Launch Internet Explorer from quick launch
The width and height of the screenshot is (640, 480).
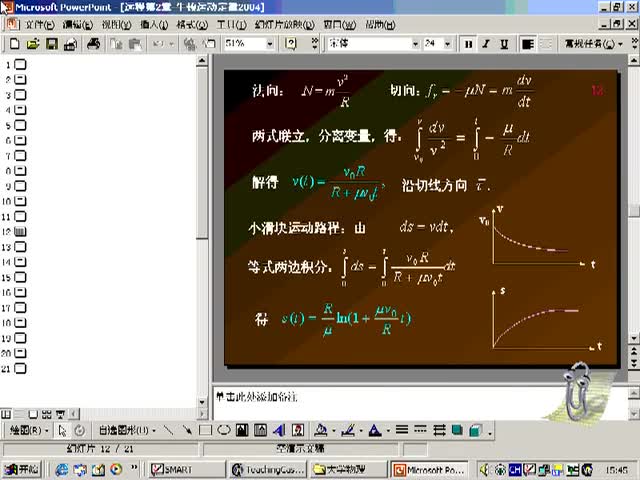(x=62, y=470)
